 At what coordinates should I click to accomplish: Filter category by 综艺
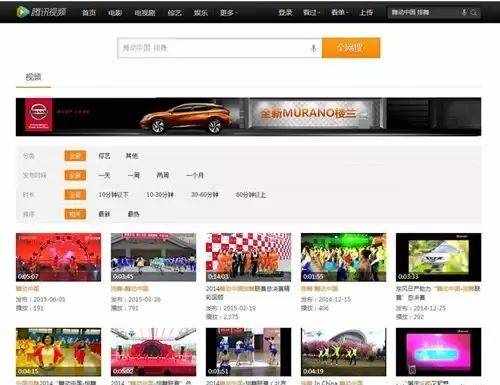tap(104, 156)
